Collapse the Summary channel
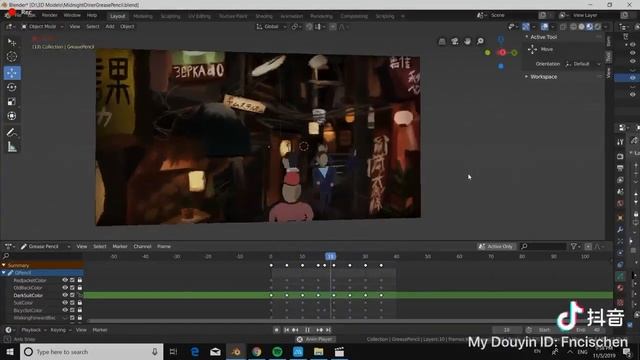640x360 pixels. click(4, 265)
